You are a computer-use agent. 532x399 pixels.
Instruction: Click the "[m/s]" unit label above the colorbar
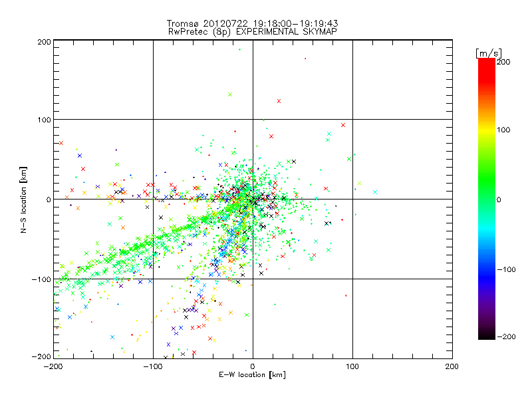(489, 53)
